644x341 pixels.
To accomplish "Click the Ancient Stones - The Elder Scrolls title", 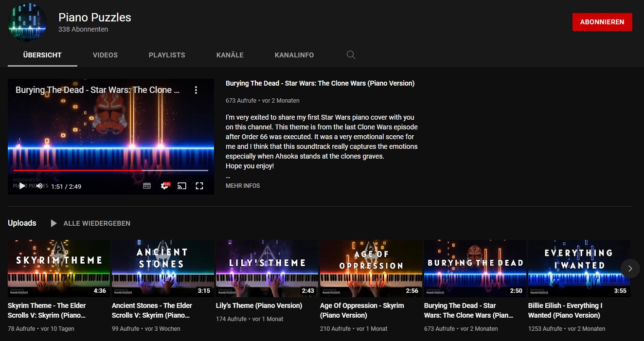I will [x=152, y=310].
